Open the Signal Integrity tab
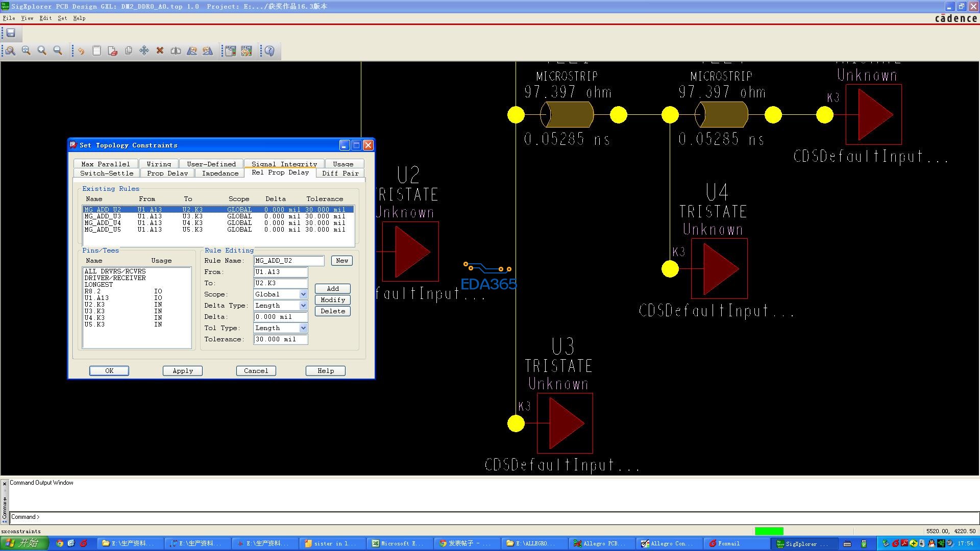This screenshot has height=551, width=980. (x=284, y=164)
